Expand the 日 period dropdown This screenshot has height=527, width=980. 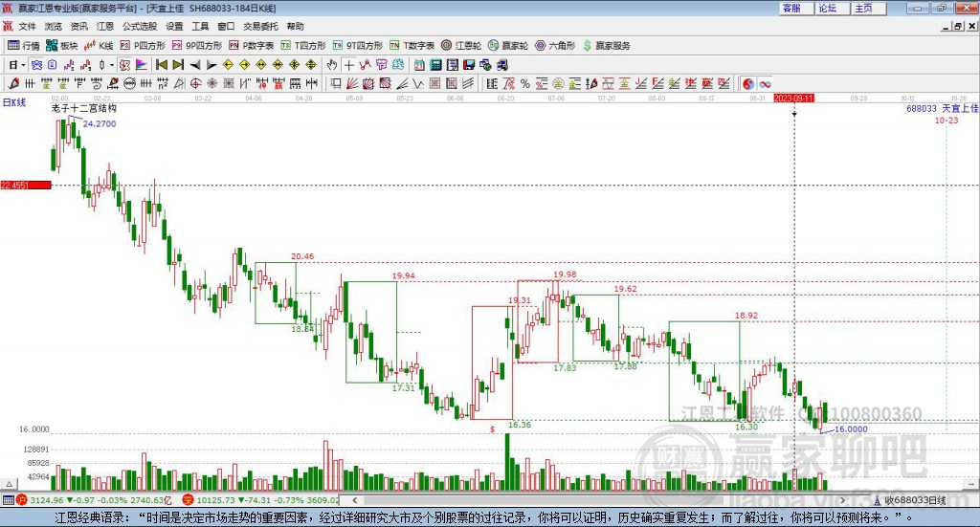tap(23, 65)
